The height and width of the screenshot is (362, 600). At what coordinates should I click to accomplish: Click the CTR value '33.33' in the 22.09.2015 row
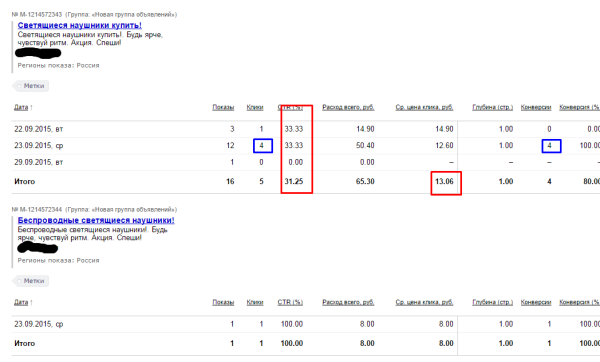pos(293,129)
